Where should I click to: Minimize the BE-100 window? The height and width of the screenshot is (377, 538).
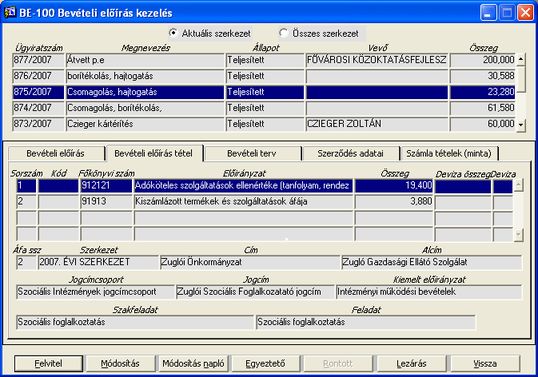[x=488, y=13]
